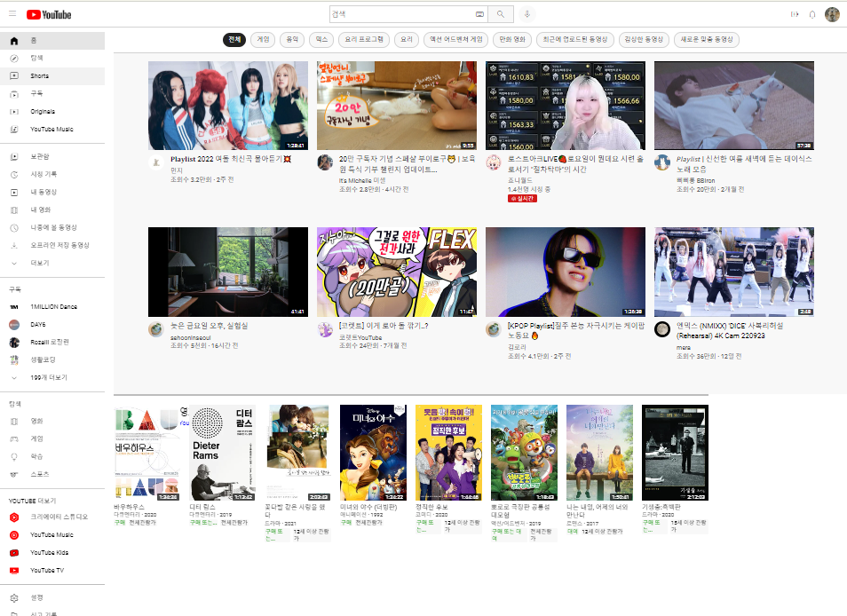The width and height of the screenshot is (847, 616).
Task: Open Watch later clock icon
Action: pos(14,228)
